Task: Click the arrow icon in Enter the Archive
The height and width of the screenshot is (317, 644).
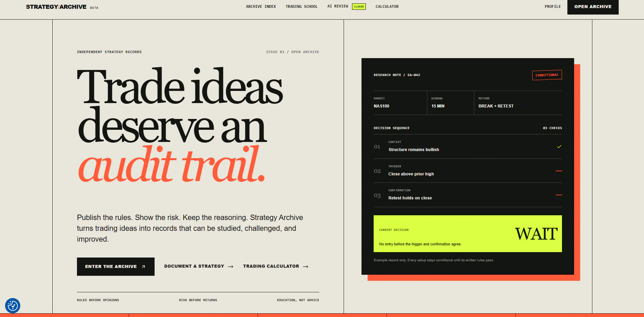Action: click(x=143, y=267)
